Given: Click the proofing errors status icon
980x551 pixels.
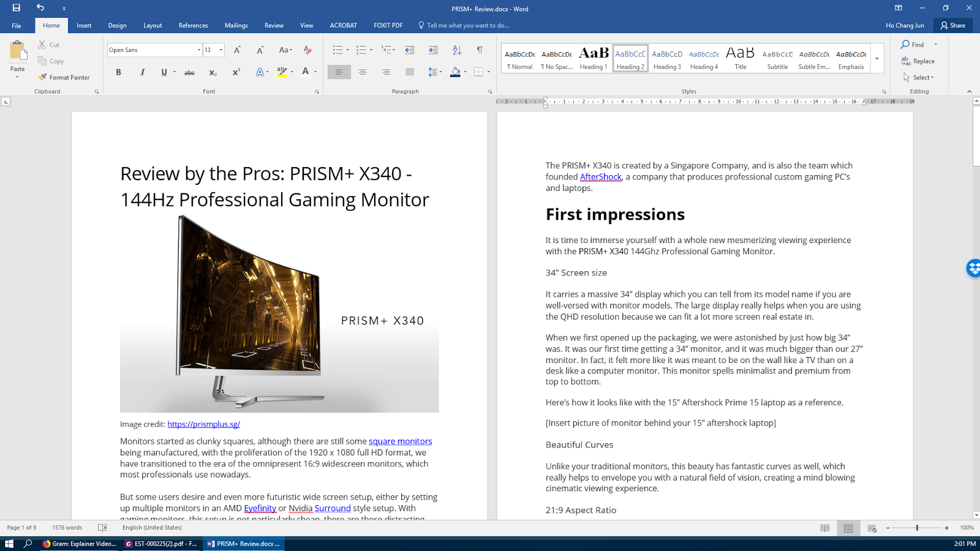Looking at the screenshot, I should coord(103,528).
